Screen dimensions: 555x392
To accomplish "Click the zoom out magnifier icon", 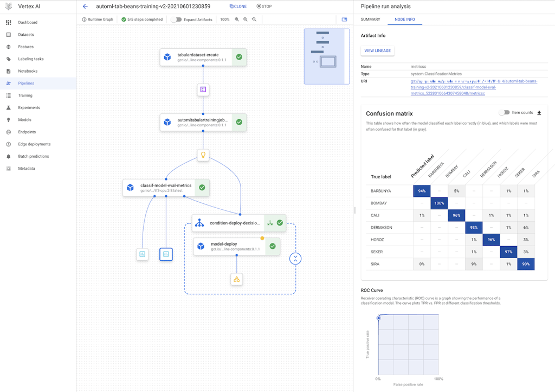I will [246, 20].
